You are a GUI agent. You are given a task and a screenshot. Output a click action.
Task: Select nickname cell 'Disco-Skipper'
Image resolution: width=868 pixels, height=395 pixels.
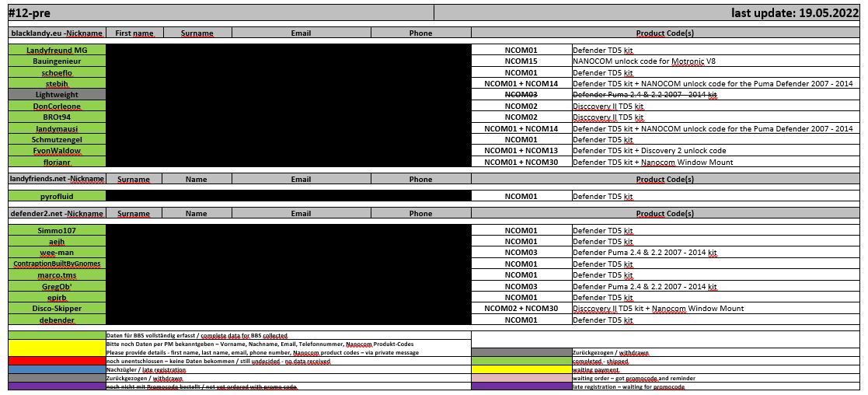click(57, 309)
